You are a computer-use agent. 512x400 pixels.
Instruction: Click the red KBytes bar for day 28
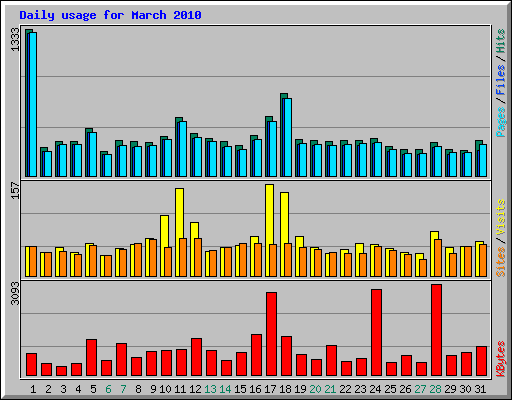[x=436, y=330]
